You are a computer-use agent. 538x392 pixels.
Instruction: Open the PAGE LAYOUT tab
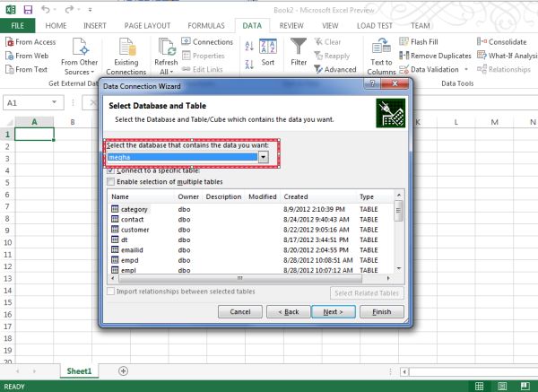coord(147,26)
